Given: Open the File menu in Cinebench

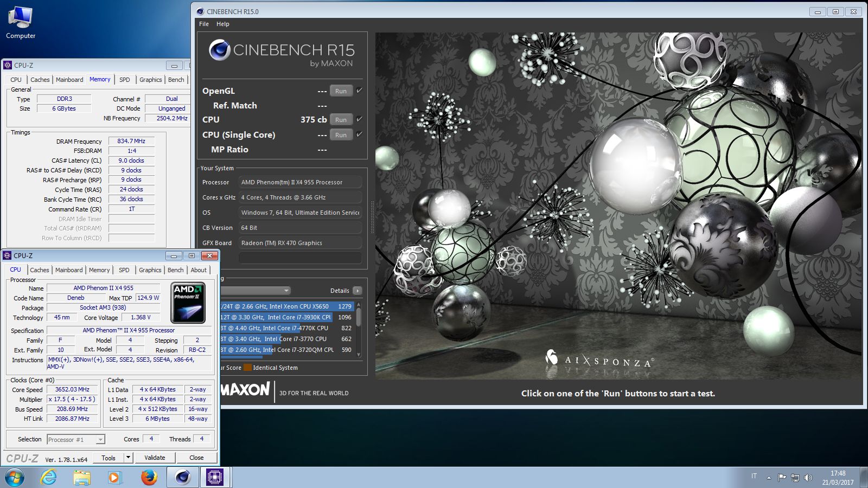Looking at the screenshot, I should point(204,24).
